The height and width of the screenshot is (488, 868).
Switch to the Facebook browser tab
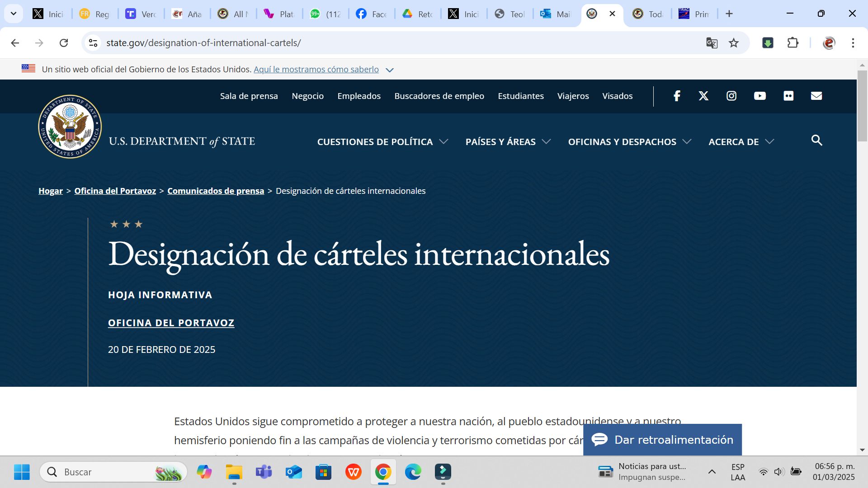click(x=372, y=14)
